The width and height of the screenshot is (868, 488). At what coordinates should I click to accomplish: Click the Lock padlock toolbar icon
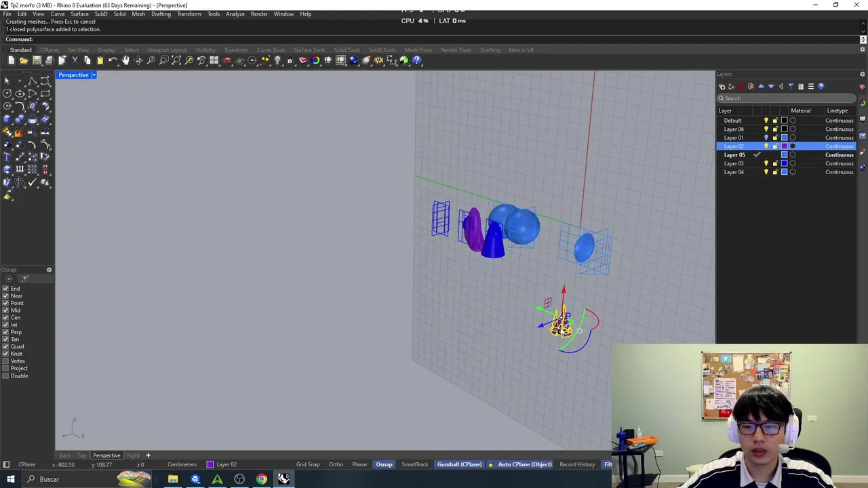[290, 60]
